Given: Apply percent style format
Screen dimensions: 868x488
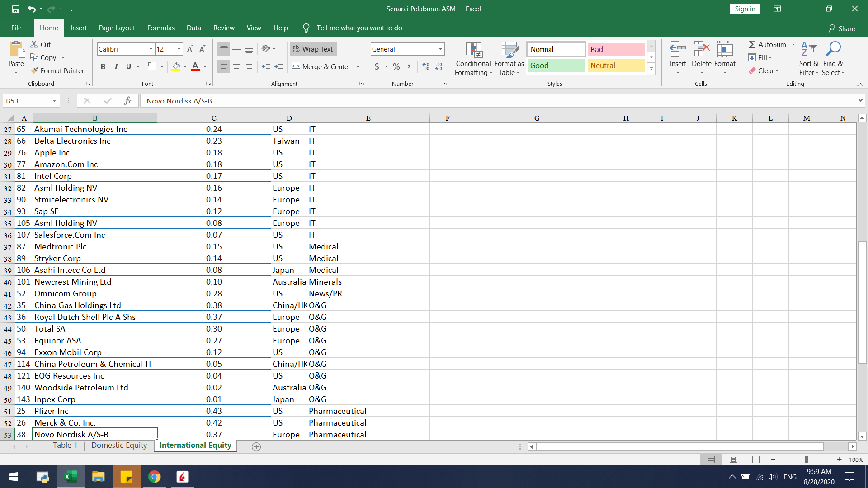Looking at the screenshot, I should coord(396,66).
